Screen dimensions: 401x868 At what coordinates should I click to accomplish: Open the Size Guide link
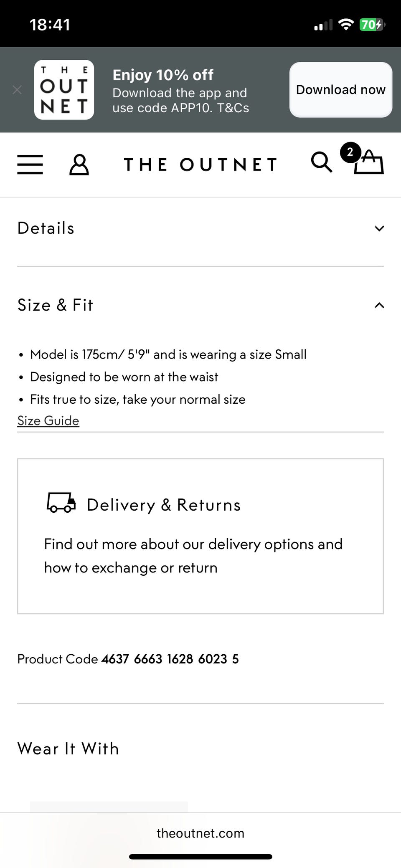48,420
